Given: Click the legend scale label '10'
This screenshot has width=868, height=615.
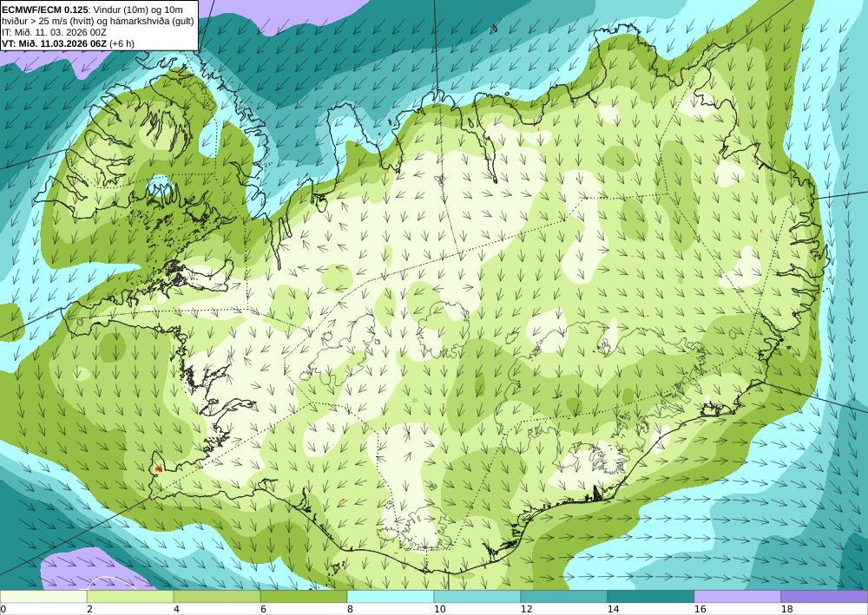Looking at the screenshot, I should pos(439,609).
